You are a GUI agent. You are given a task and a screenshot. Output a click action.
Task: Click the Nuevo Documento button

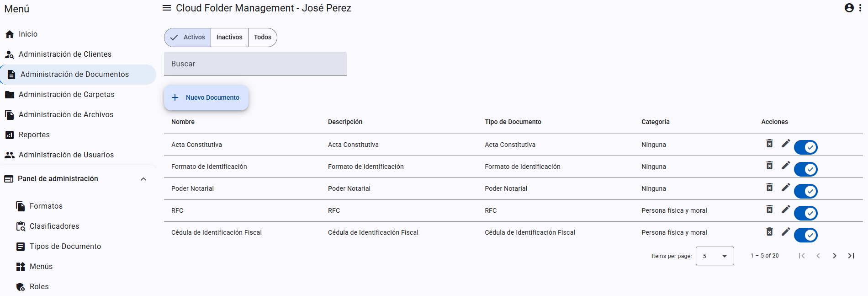(x=206, y=97)
